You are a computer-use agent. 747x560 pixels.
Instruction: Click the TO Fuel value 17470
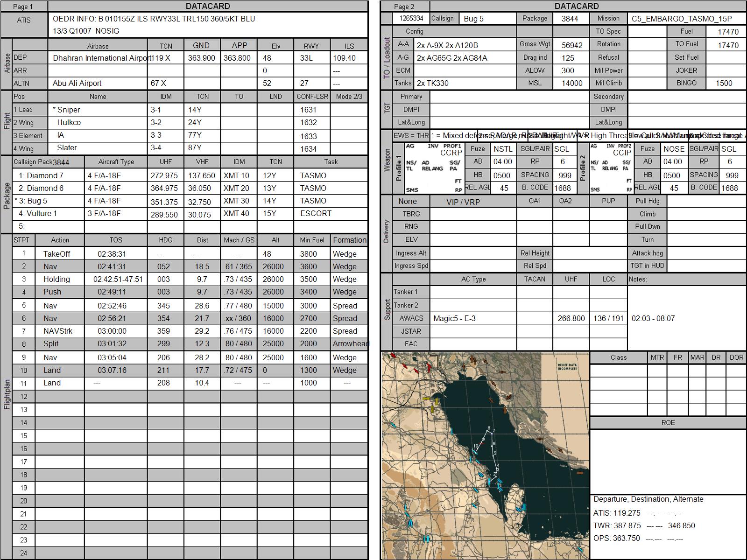coord(728,45)
